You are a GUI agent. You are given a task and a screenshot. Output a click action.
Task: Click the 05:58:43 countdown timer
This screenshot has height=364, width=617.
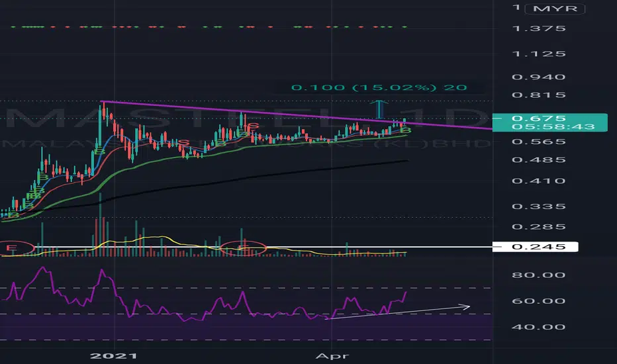[x=553, y=126]
